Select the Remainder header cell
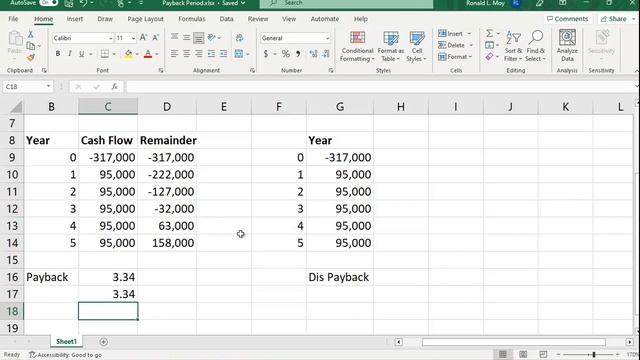Viewport: 640px width, 360px height. coord(167,140)
